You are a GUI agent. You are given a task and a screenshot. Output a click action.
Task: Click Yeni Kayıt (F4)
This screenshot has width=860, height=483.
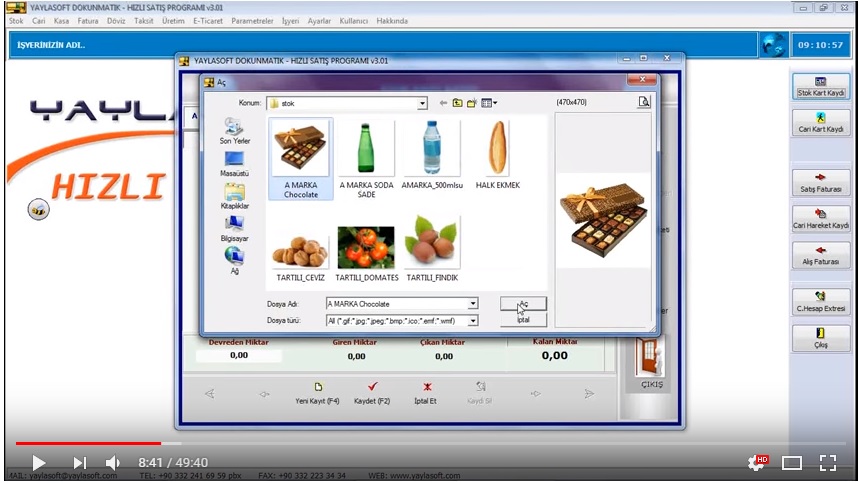tap(317, 393)
